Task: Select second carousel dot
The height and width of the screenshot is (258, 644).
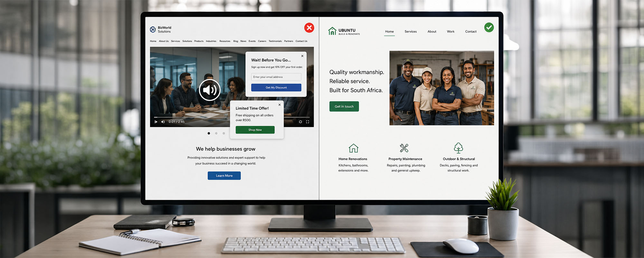Action: [216, 133]
